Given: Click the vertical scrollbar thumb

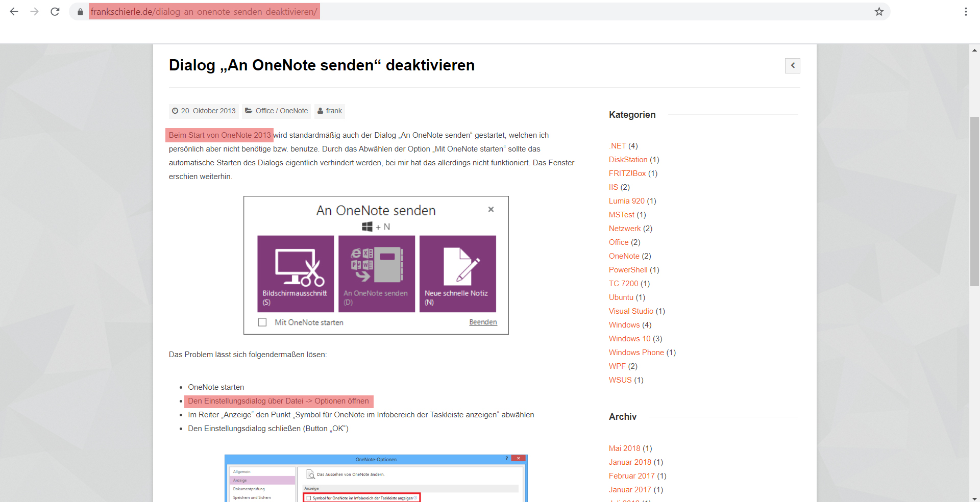Looking at the screenshot, I should 974,201.
